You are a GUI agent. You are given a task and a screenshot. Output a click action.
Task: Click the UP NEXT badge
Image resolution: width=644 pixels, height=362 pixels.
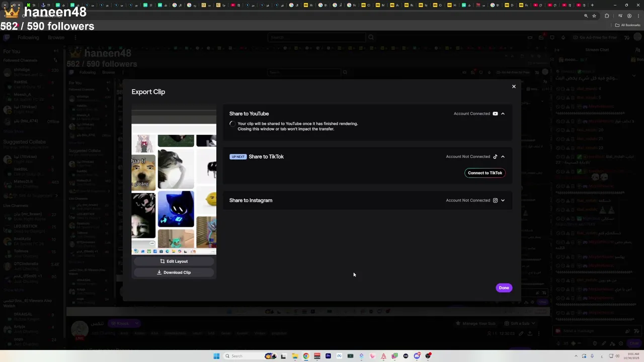238,156
